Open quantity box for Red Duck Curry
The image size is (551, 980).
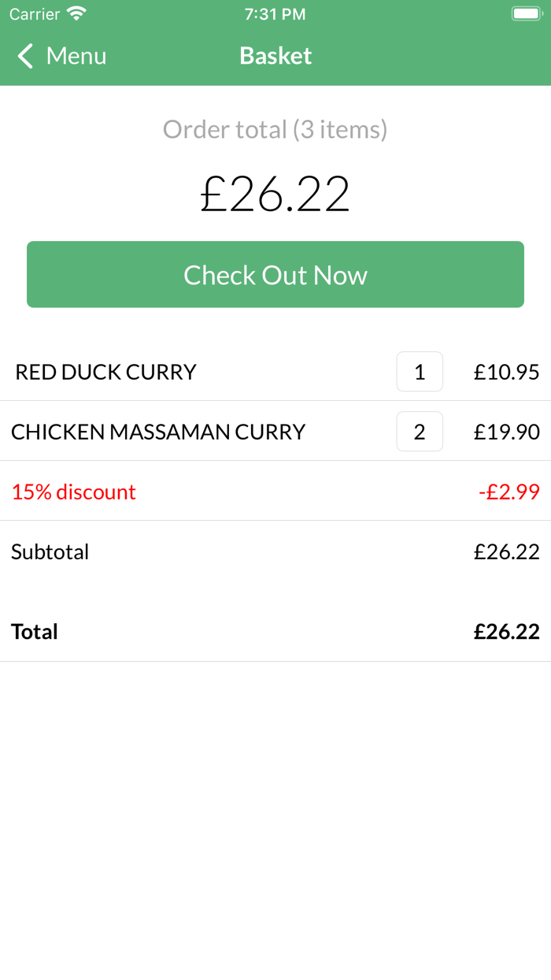[x=420, y=372]
